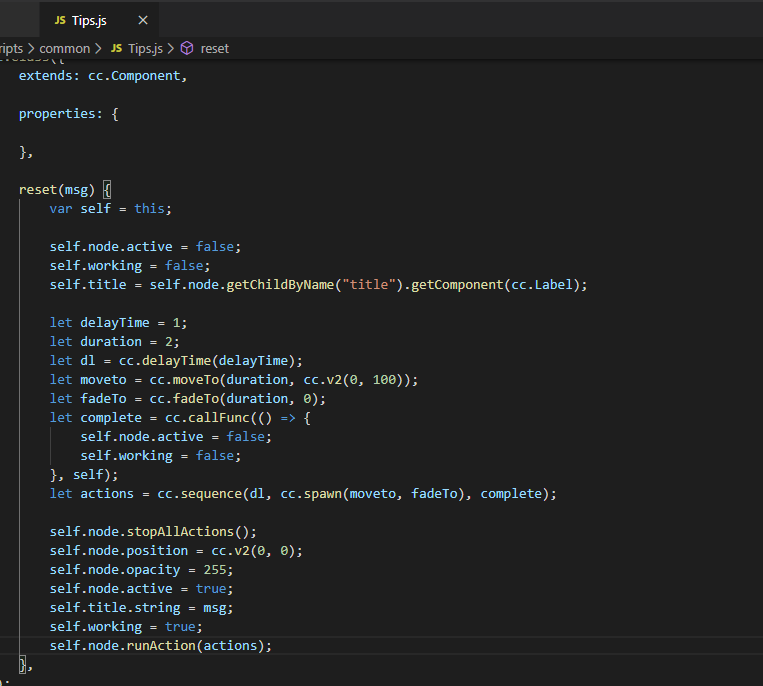Screen dimensions: 763x686
Task: Click on 'cc.delayTime(delayTime);' call
Action: (211, 361)
